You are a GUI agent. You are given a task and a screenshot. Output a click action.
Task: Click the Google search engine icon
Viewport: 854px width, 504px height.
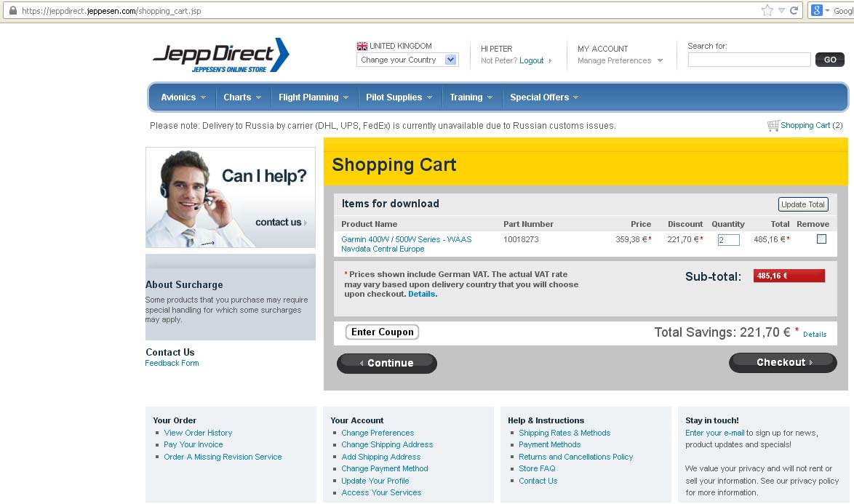coord(816,10)
